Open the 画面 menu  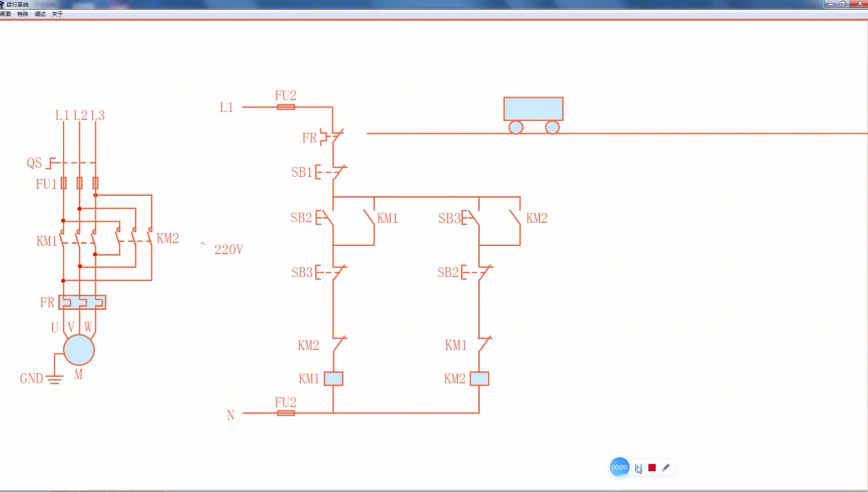click(5, 14)
